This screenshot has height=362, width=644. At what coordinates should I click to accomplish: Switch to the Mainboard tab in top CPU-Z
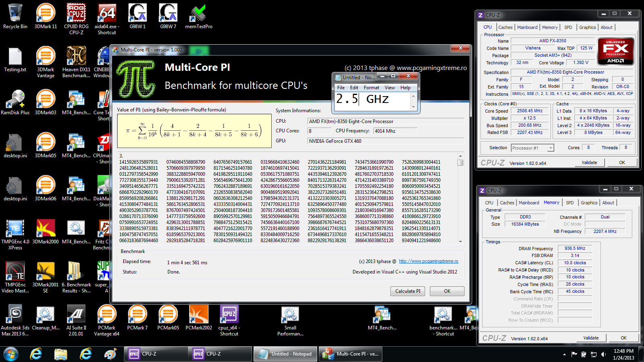point(527,27)
